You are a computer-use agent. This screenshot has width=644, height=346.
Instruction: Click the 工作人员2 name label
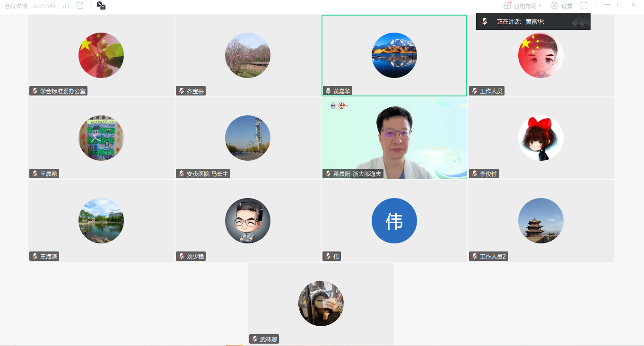[493, 257]
